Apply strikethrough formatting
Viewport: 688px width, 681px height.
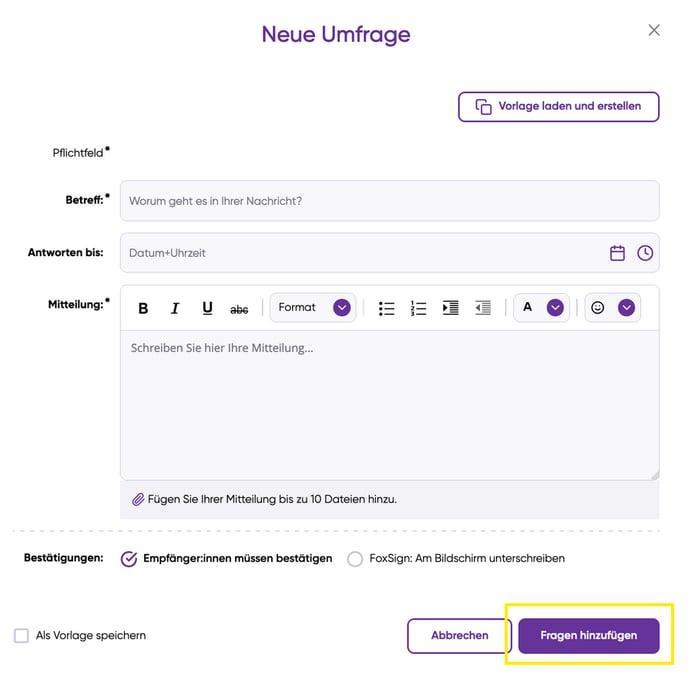click(x=239, y=309)
